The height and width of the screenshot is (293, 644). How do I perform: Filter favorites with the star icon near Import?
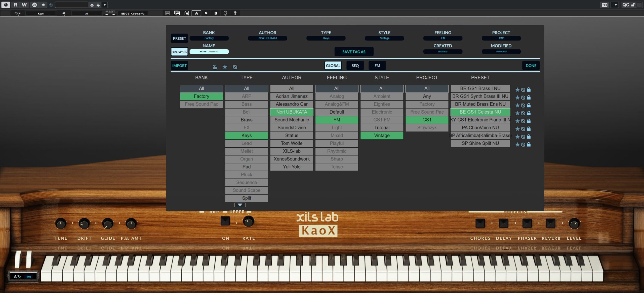pos(225,67)
